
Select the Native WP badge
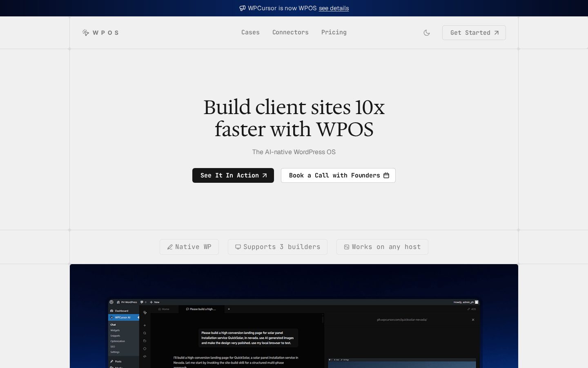[x=189, y=247]
